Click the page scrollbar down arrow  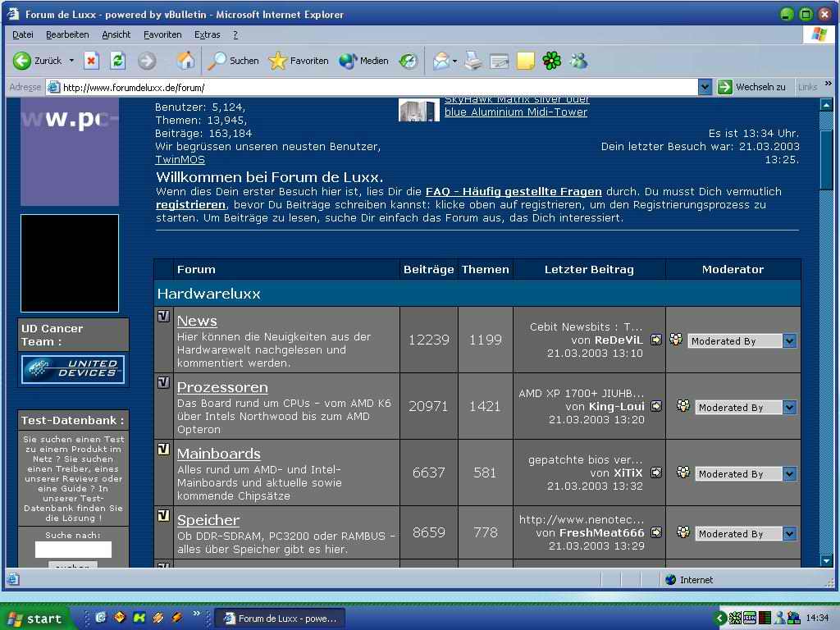[826, 561]
